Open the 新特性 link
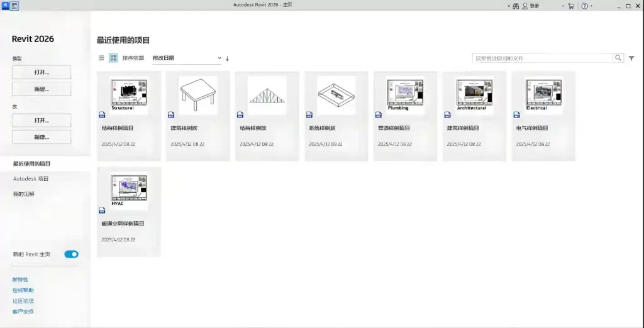644x328 pixels. point(20,280)
